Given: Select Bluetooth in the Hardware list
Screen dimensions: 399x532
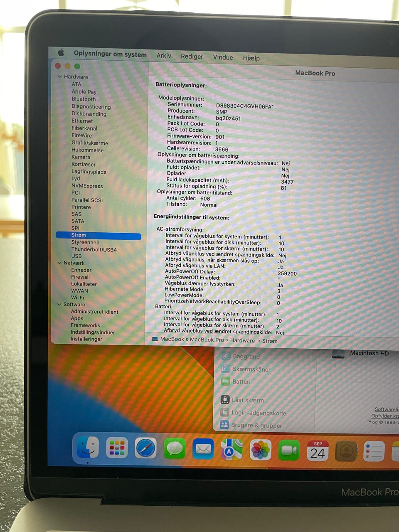Looking at the screenshot, I should [x=84, y=99].
